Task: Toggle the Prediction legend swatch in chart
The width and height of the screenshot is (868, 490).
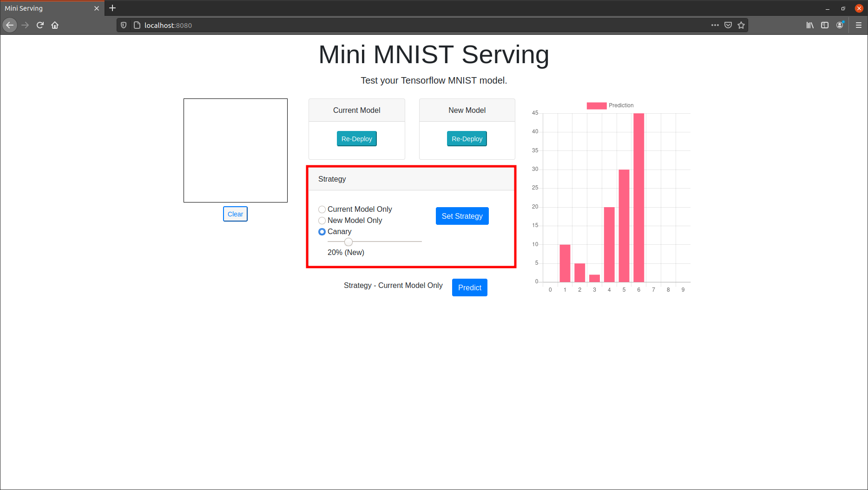Action: point(597,105)
